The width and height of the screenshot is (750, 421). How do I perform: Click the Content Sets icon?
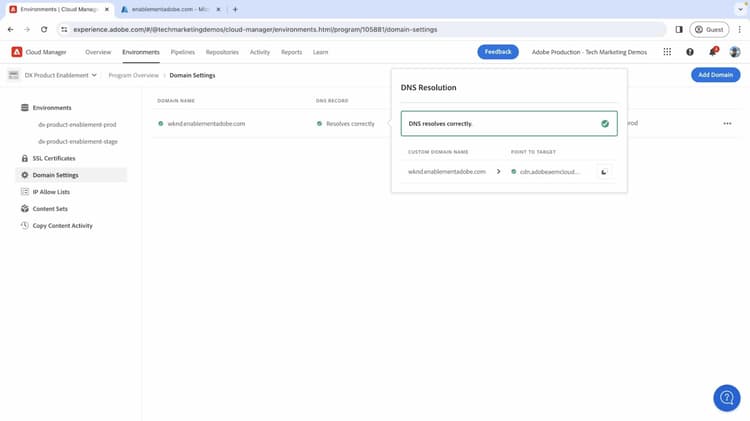point(25,209)
